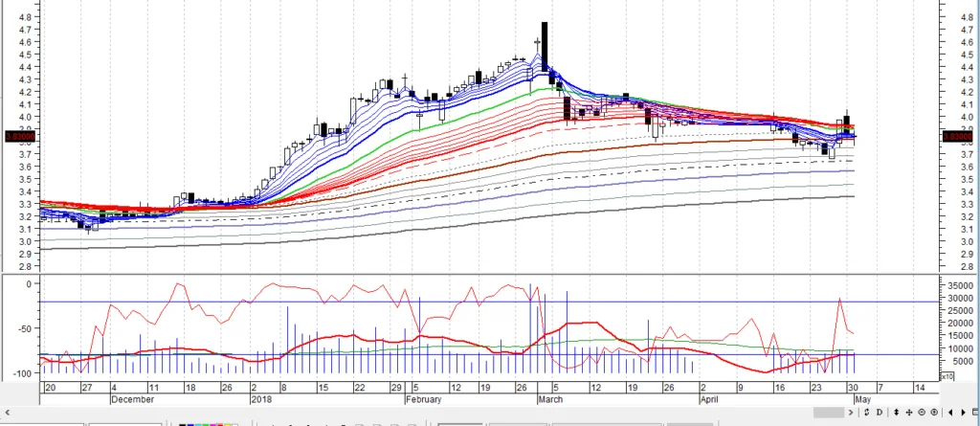Click the left 3.83000 price tag

click(x=21, y=136)
